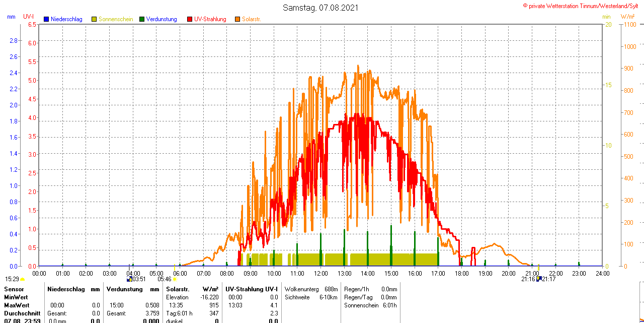Click the Niederschlag legend label

pyautogui.click(x=66, y=19)
